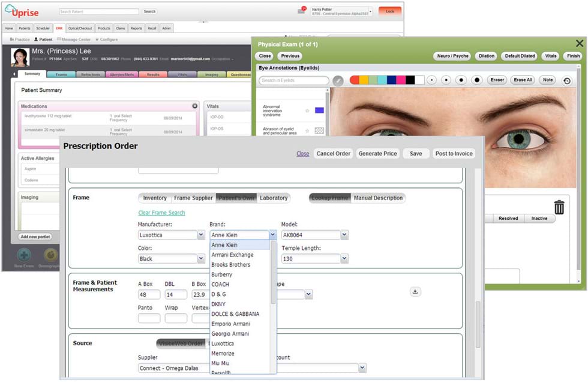Switch to the Exams patient tab
This screenshot has height=382, width=588.
tap(61, 74)
